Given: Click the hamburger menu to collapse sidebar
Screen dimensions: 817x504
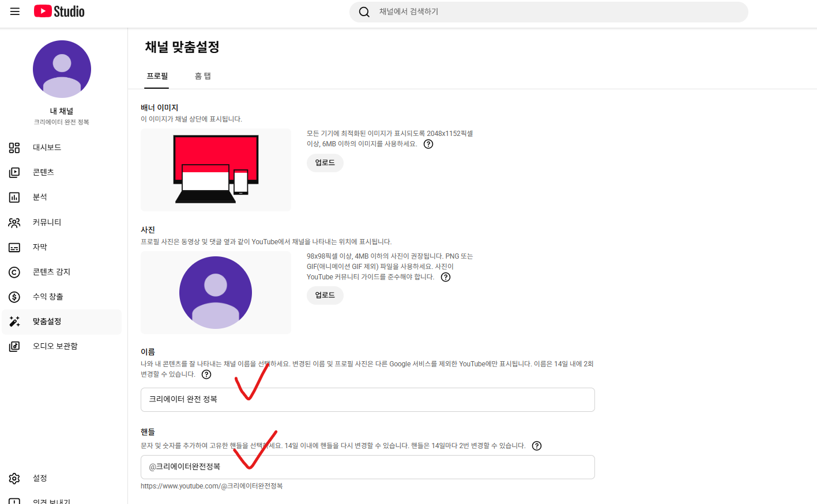Looking at the screenshot, I should [x=14, y=12].
